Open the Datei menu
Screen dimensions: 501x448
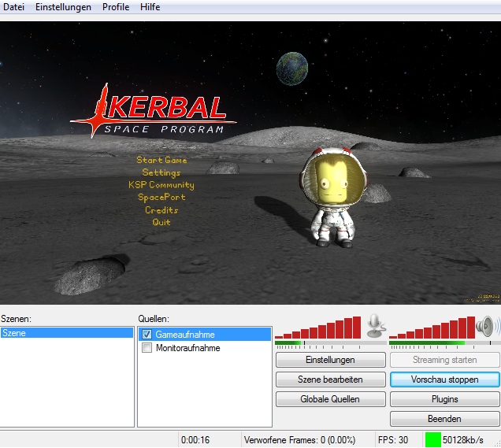click(x=14, y=7)
